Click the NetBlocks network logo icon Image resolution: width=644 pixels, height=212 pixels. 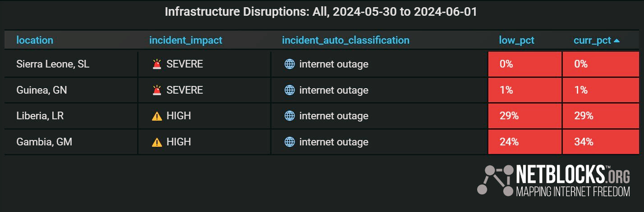(495, 180)
